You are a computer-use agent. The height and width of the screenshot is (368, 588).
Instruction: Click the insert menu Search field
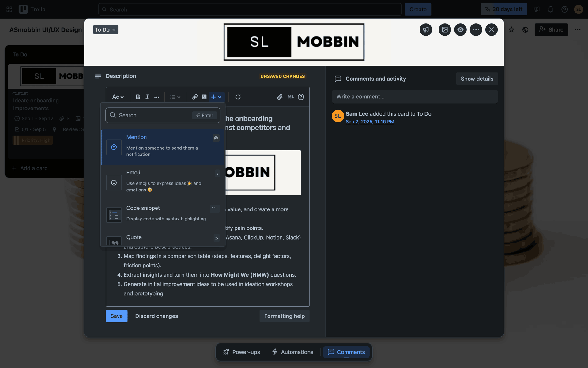[x=163, y=115]
